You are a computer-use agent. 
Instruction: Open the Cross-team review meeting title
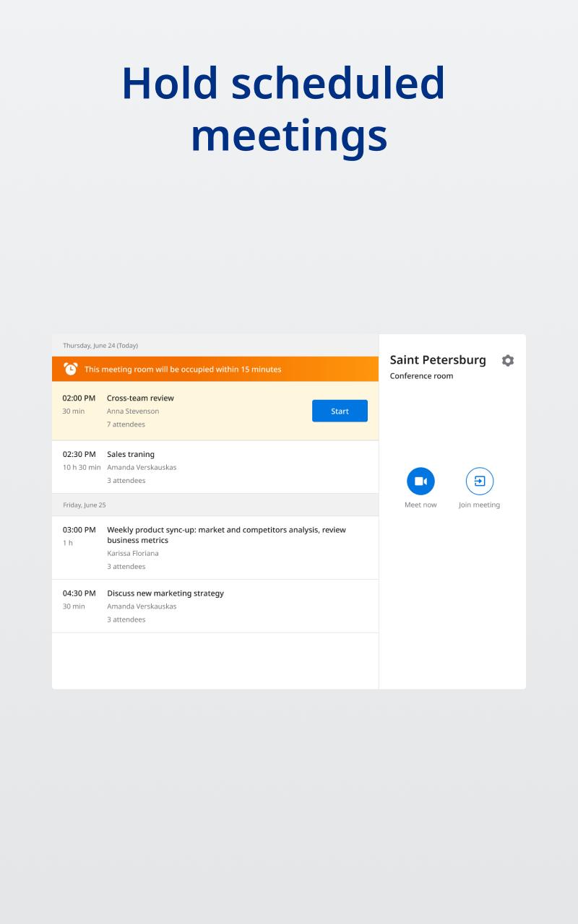(140, 398)
